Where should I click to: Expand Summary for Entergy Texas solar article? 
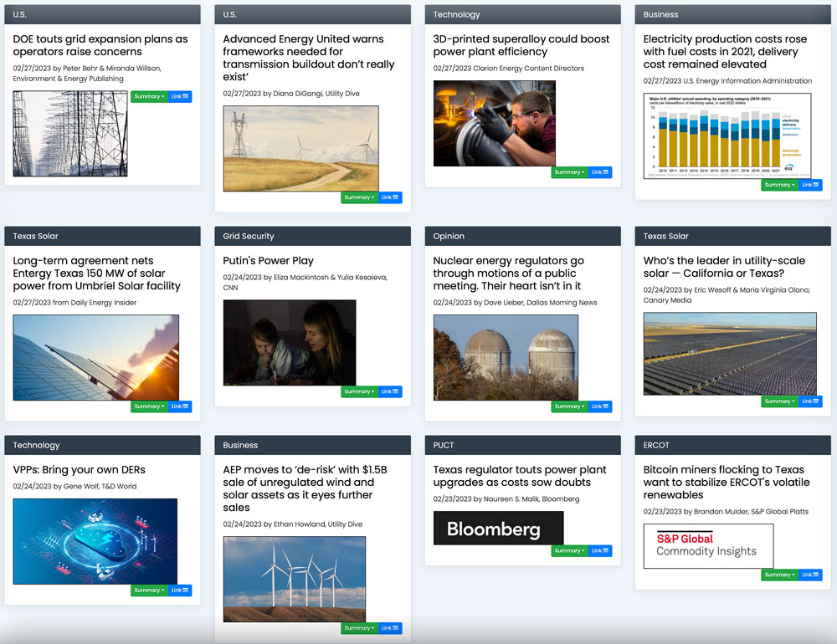150,406
